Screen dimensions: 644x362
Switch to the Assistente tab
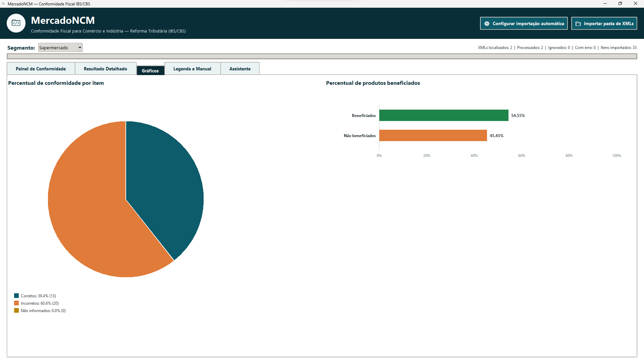click(x=240, y=69)
